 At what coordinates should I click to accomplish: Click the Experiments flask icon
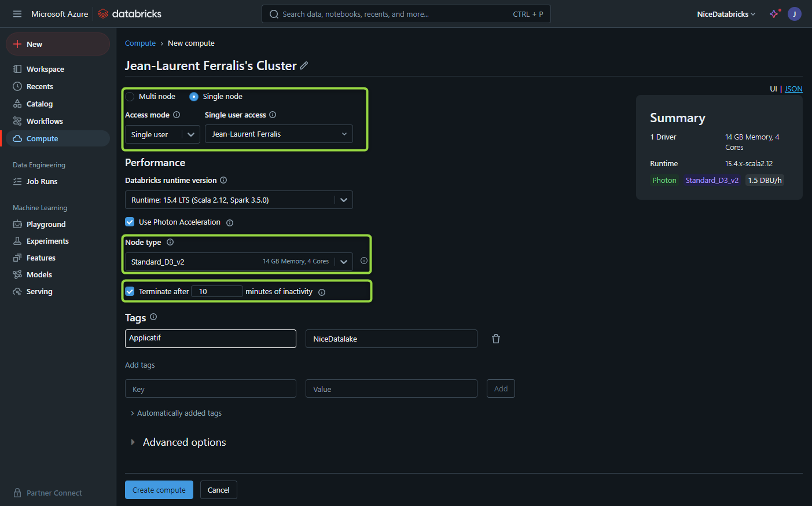tap(17, 241)
